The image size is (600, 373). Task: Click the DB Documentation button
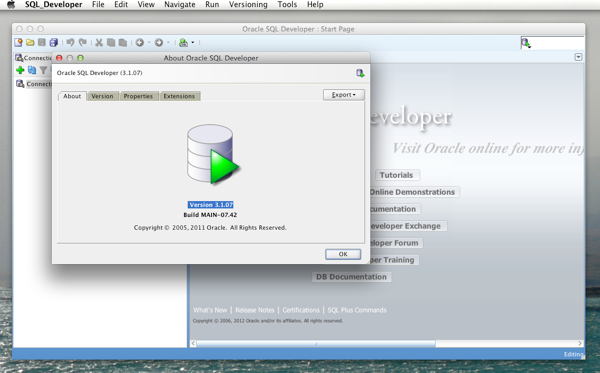[351, 277]
